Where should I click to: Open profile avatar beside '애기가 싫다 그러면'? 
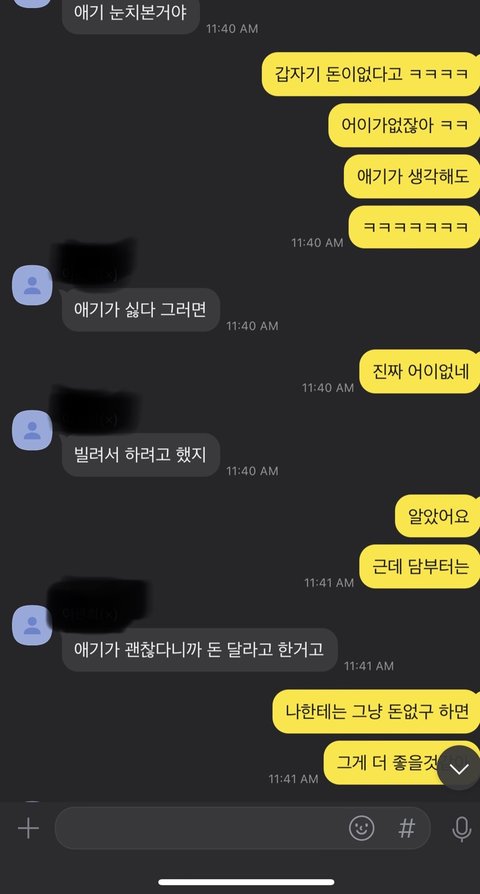pyautogui.click(x=32, y=285)
